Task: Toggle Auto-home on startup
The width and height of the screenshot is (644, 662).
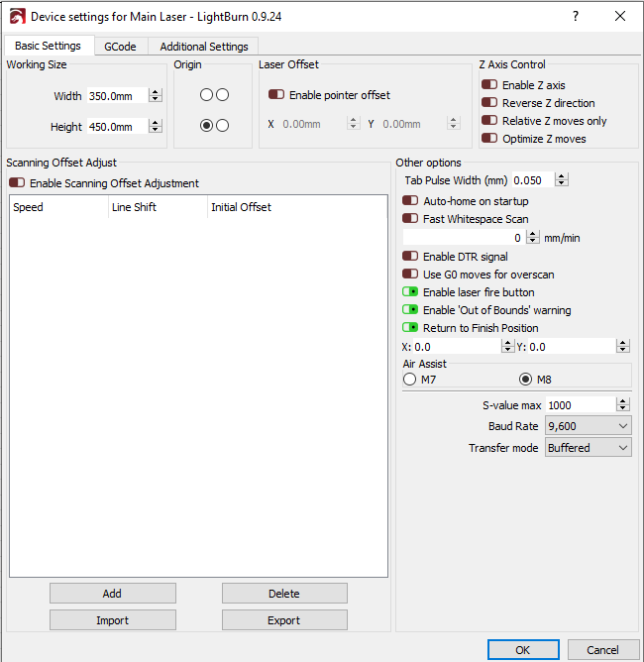Action: 410,200
